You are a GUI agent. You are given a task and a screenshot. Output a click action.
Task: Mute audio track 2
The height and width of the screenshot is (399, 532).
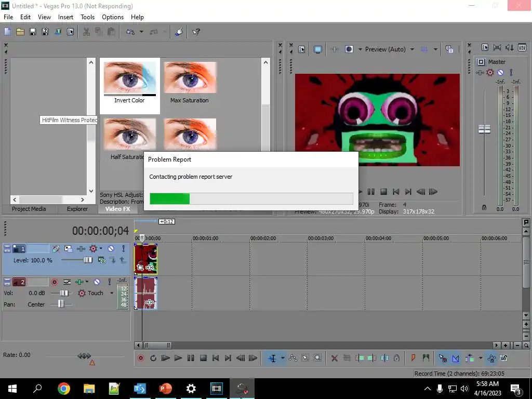97,282
